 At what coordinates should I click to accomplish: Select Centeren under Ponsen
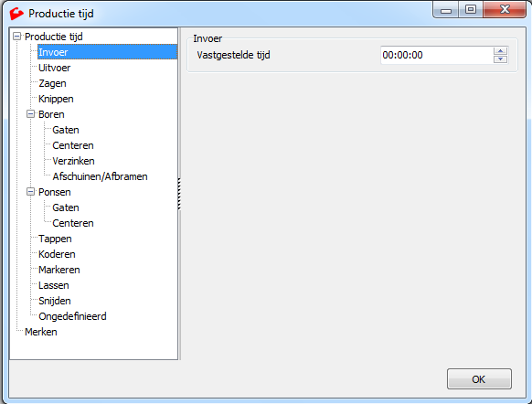tap(73, 223)
